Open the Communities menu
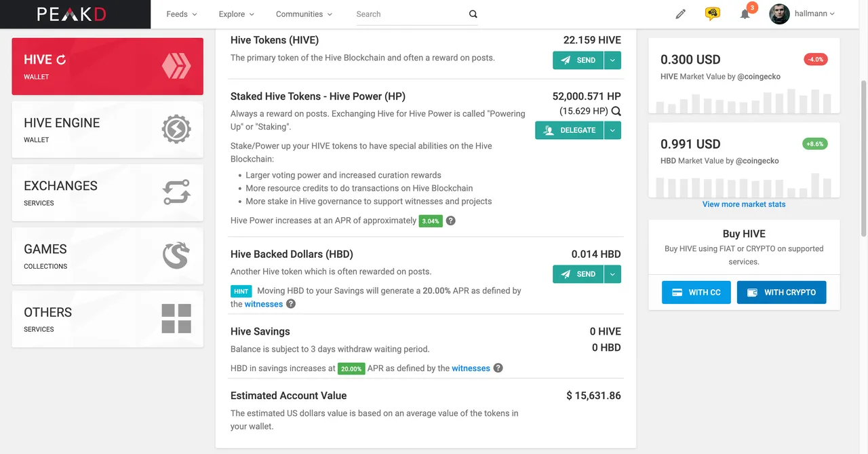Image resolution: width=868 pixels, height=454 pixels. click(x=304, y=14)
